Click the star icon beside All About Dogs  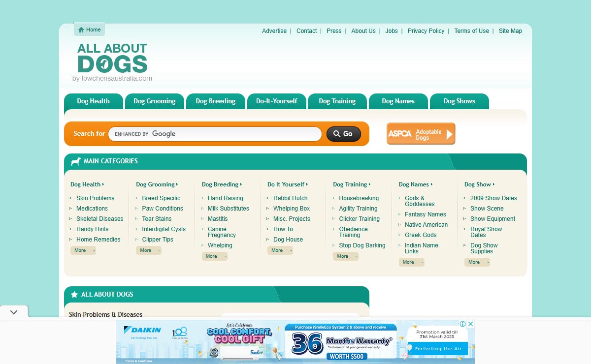74,294
